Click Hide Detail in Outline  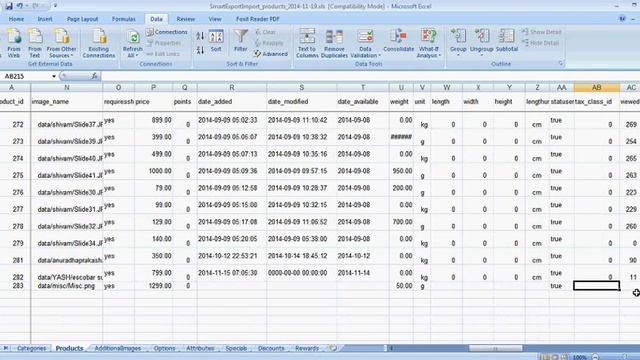(540, 43)
